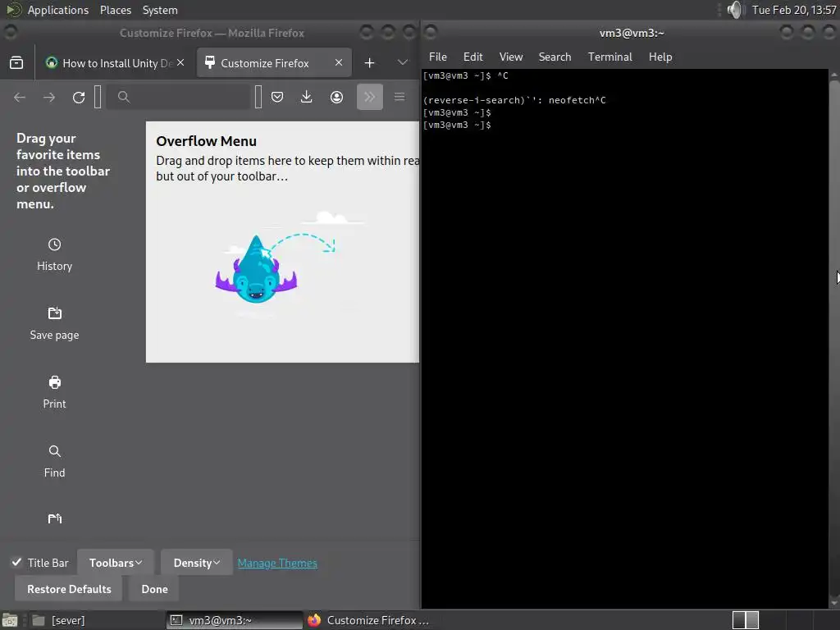Click the back arrow in Firefox toolbar
This screenshot has height=630, width=840.
pos(20,97)
